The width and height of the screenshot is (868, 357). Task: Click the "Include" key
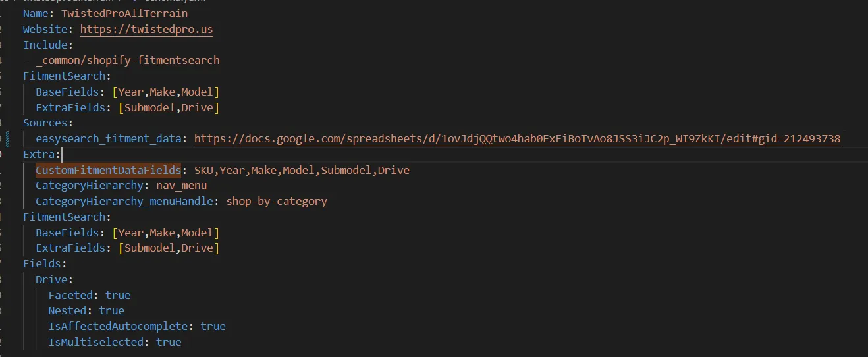45,45
